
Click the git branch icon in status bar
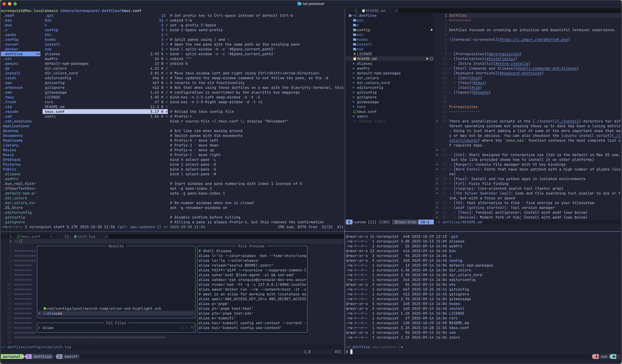614,357
